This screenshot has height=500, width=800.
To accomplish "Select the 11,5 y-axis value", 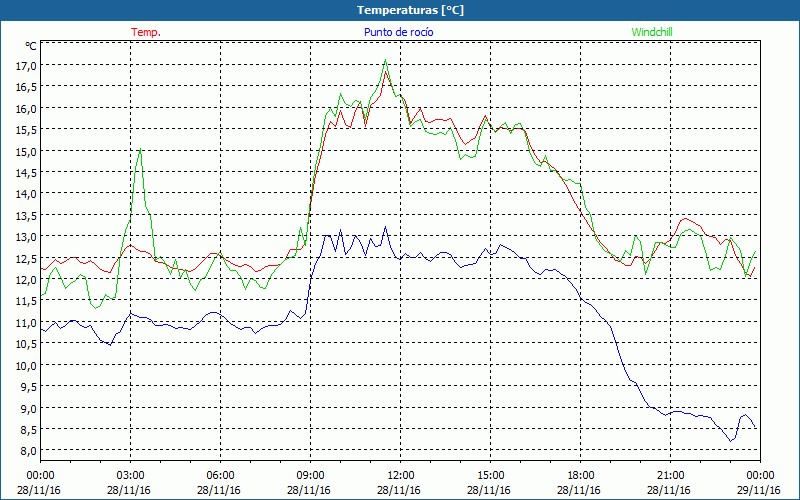I will [27, 301].
